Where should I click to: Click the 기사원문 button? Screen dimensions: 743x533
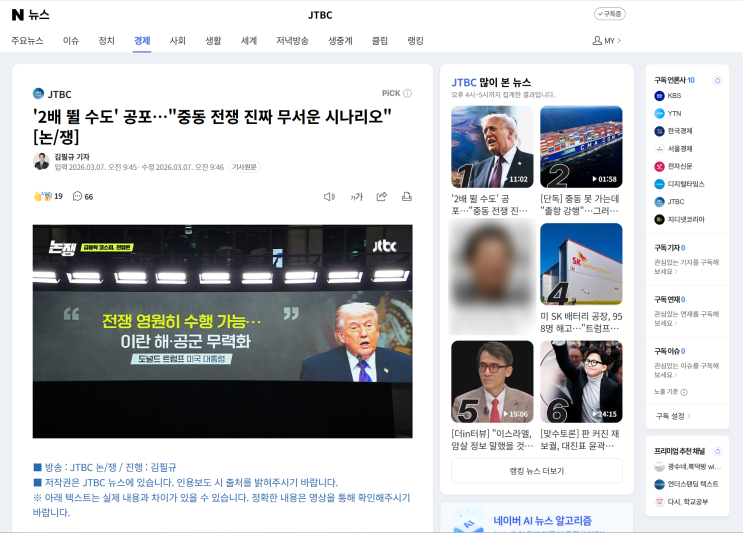(245, 167)
